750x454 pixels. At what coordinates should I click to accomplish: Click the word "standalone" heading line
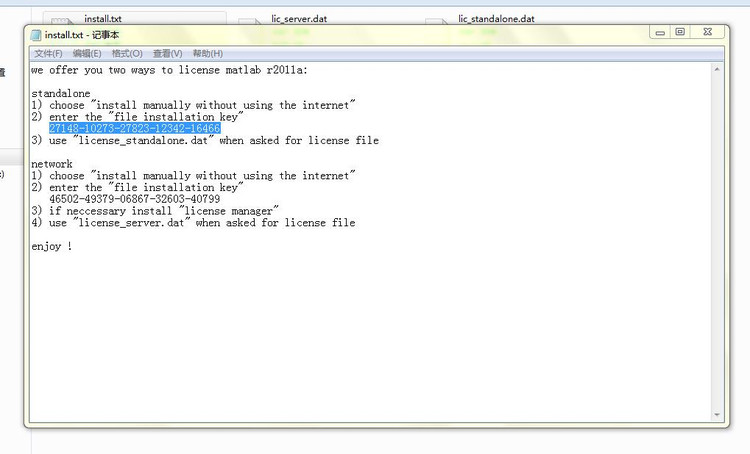click(x=61, y=93)
